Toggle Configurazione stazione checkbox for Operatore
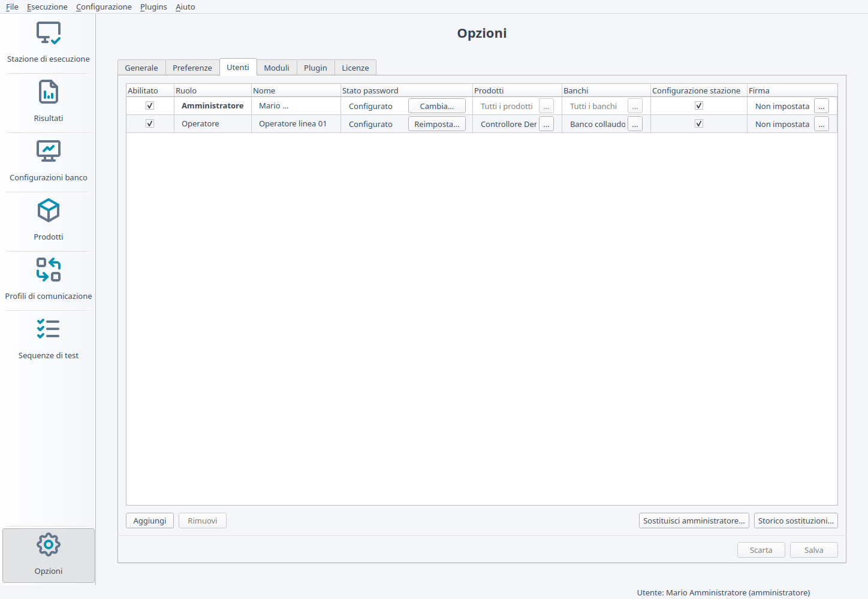 point(699,123)
